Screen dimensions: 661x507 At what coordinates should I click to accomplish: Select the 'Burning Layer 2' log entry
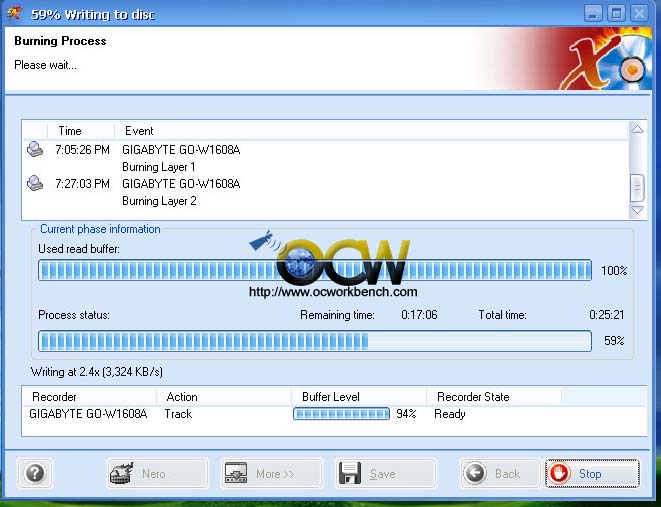(159, 201)
